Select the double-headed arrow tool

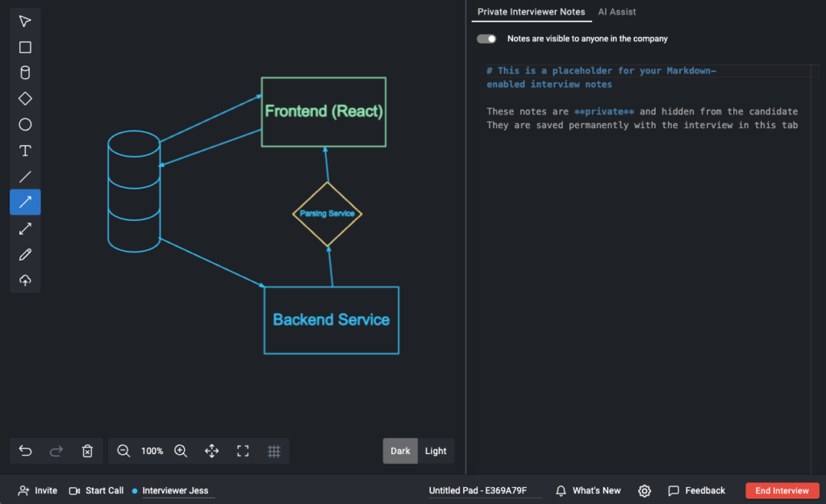tap(25, 229)
